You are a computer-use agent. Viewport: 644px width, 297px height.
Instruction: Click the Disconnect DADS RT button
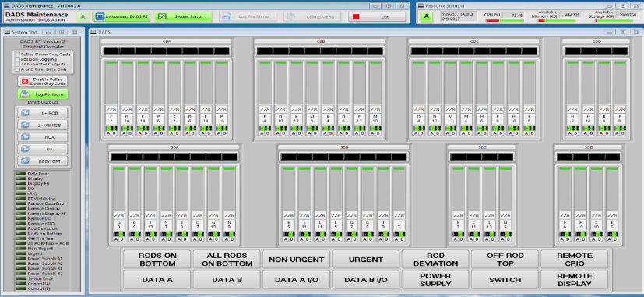coord(121,17)
